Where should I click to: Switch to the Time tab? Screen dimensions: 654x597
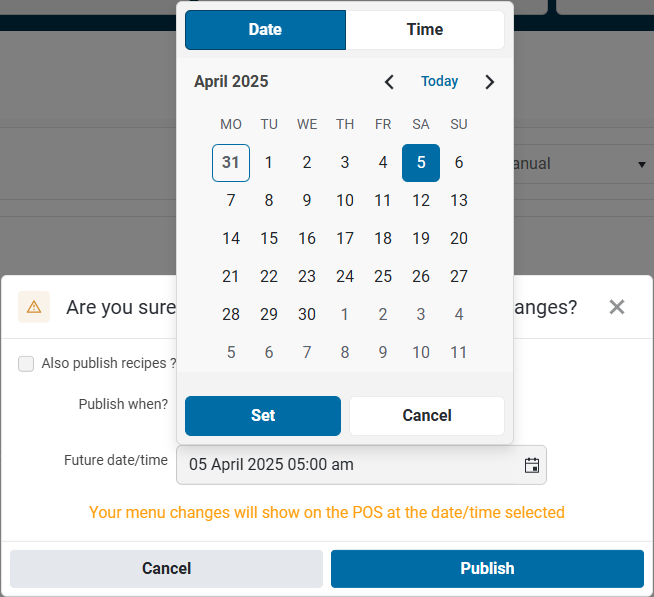tap(424, 30)
